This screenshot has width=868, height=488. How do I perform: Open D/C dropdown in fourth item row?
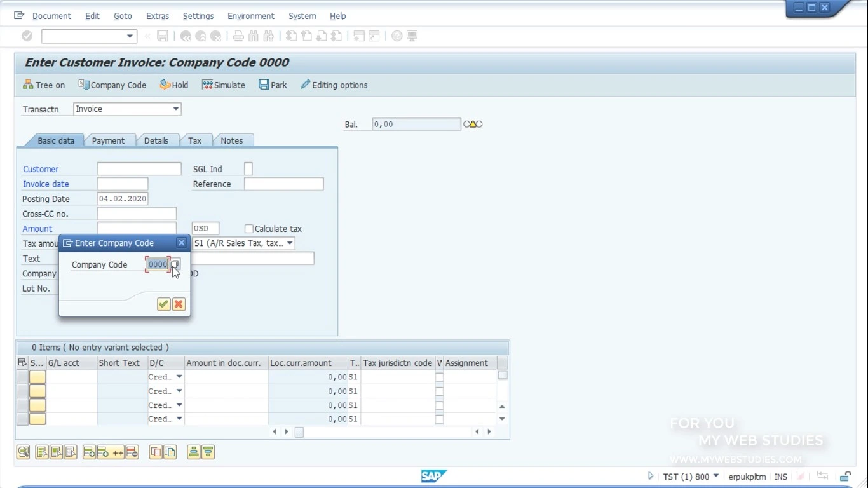click(x=179, y=419)
